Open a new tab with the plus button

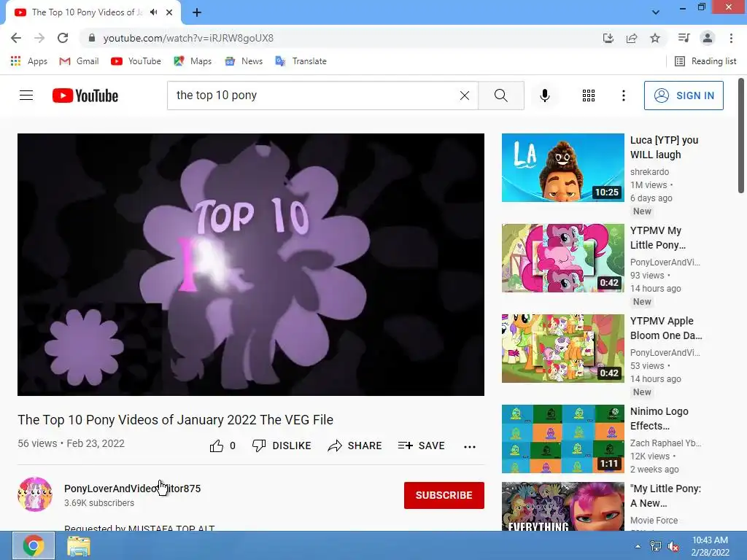pos(197,12)
